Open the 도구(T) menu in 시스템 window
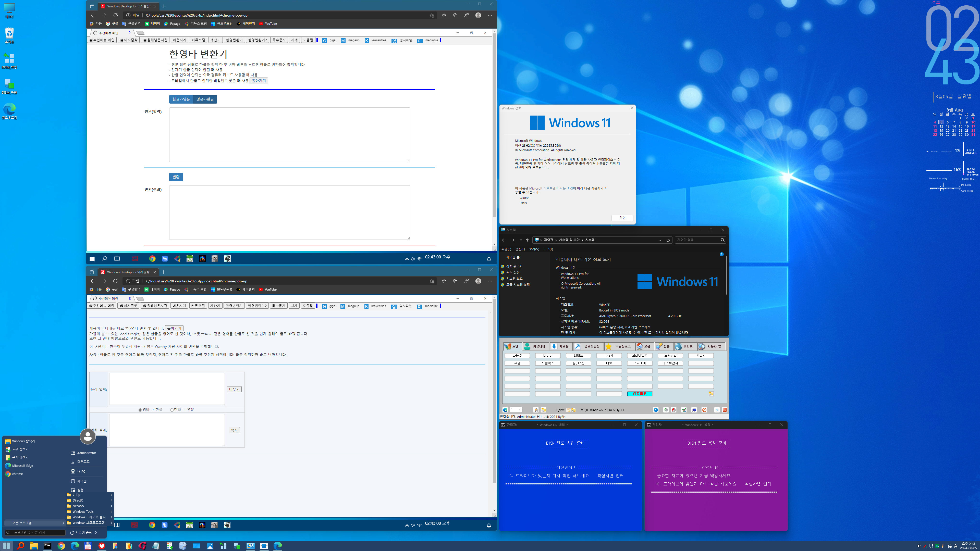 coord(548,249)
